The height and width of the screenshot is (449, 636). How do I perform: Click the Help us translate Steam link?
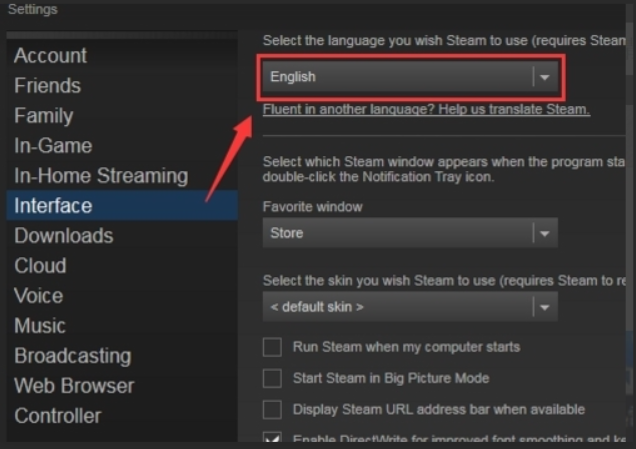(x=426, y=110)
